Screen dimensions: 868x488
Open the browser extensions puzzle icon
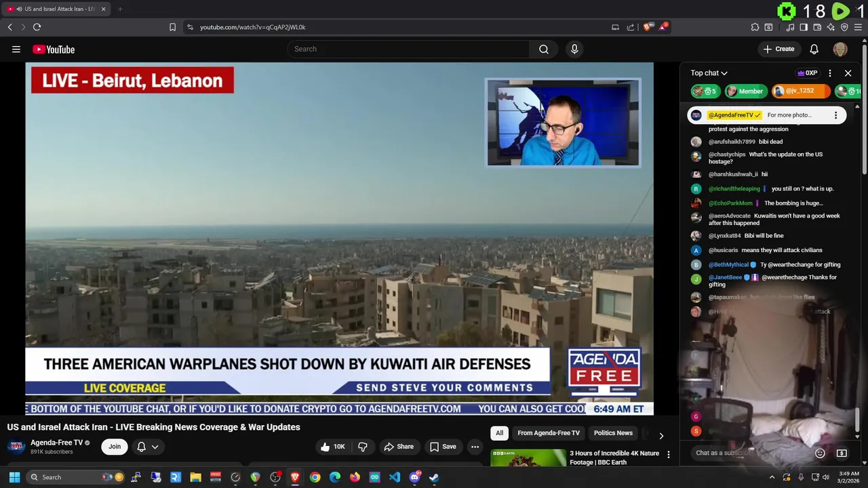click(755, 27)
